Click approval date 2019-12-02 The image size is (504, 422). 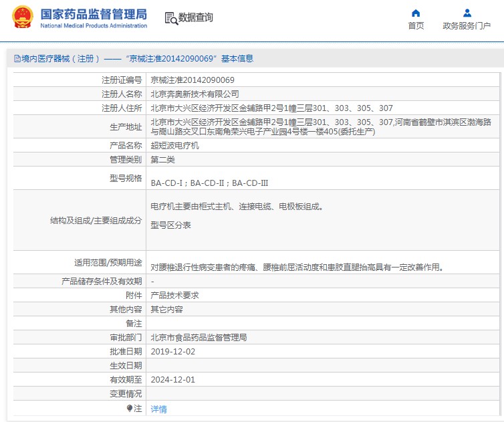pyautogui.click(x=173, y=351)
